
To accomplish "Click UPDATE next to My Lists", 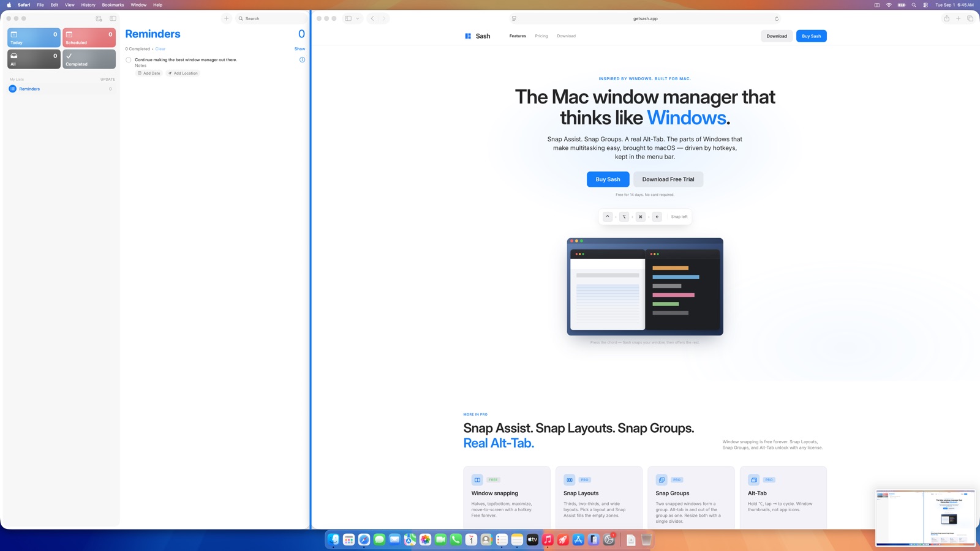I will [108, 80].
